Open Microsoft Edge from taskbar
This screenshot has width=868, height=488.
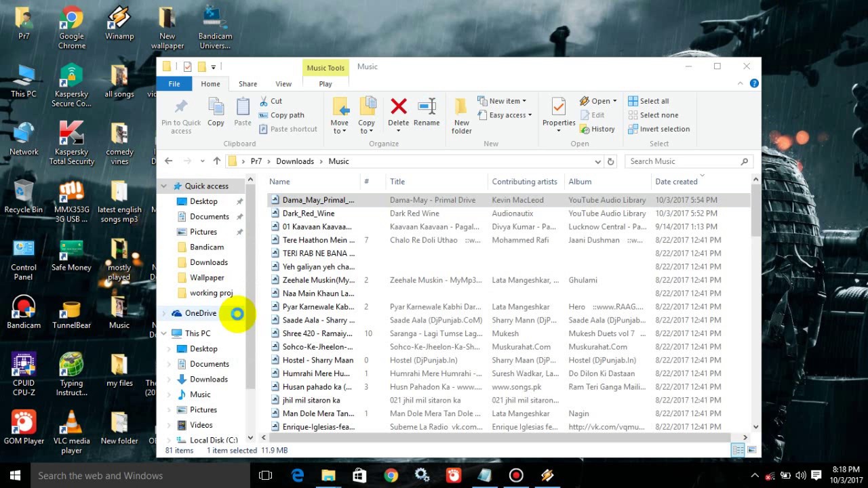click(x=298, y=475)
